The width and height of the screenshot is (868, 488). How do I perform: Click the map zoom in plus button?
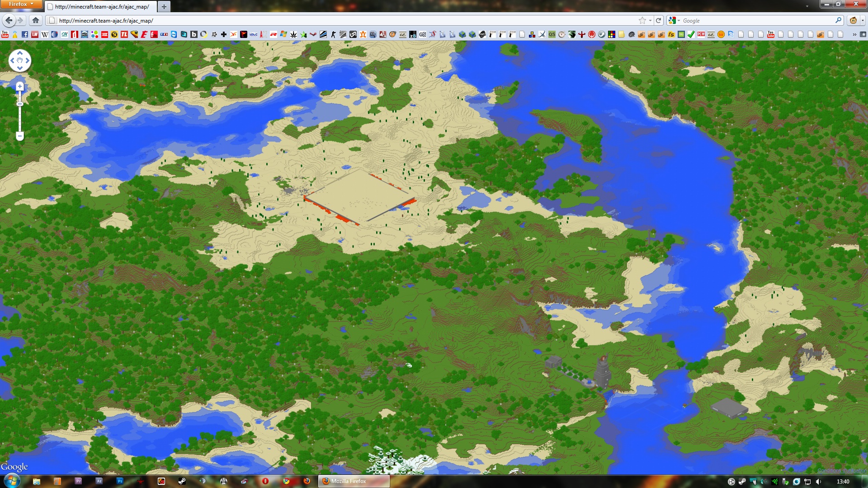(x=19, y=86)
